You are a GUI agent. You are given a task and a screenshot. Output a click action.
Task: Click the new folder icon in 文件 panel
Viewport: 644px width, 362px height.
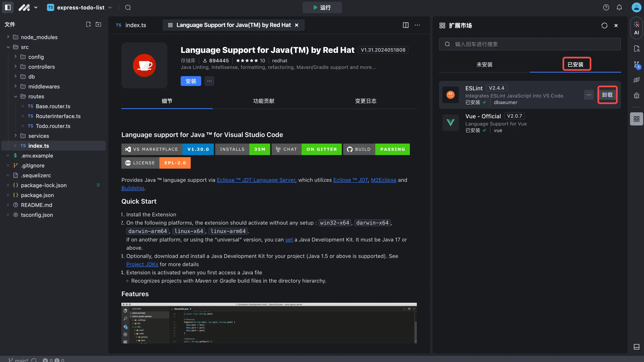click(99, 24)
